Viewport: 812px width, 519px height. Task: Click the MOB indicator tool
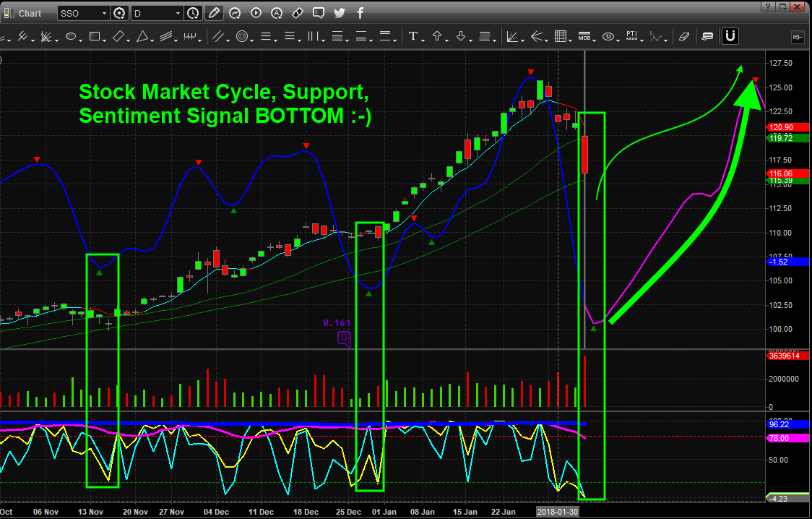(584, 36)
